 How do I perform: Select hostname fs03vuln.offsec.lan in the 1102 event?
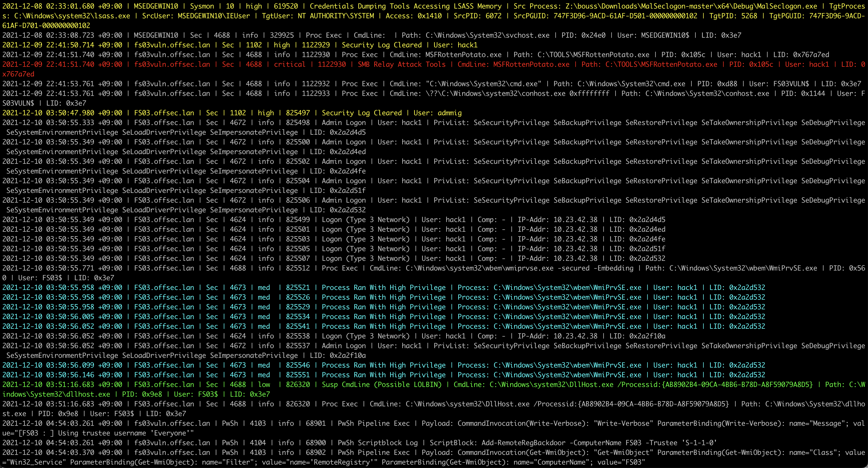(172, 45)
